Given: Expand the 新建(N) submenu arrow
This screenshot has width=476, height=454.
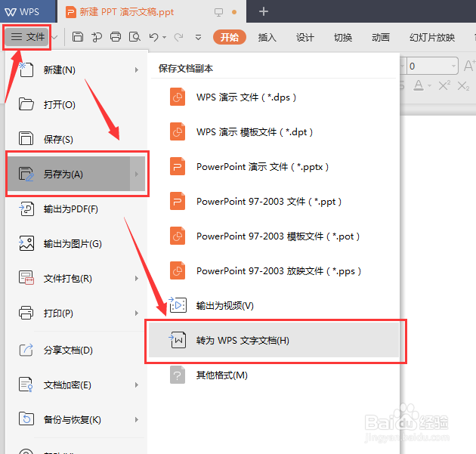Looking at the screenshot, I should (137, 69).
